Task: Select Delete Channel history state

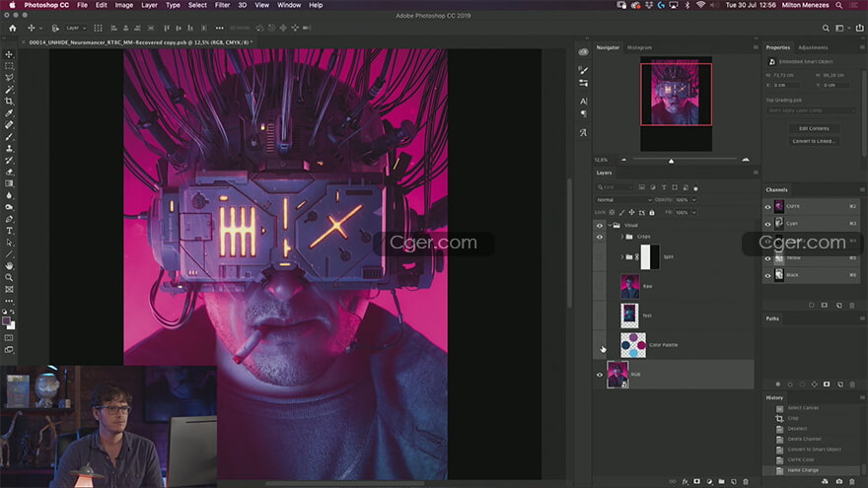Action: [x=804, y=439]
